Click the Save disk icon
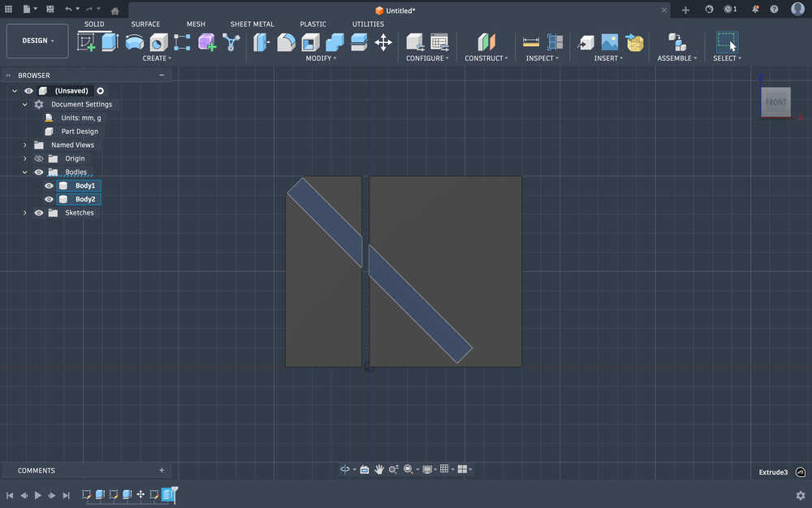The width and height of the screenshot is (812, 508). click(50, 9)
